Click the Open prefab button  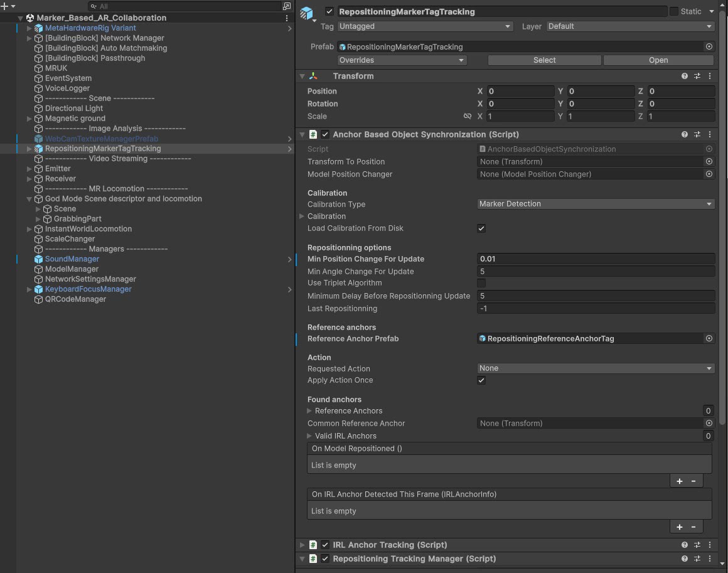(658, 60)
